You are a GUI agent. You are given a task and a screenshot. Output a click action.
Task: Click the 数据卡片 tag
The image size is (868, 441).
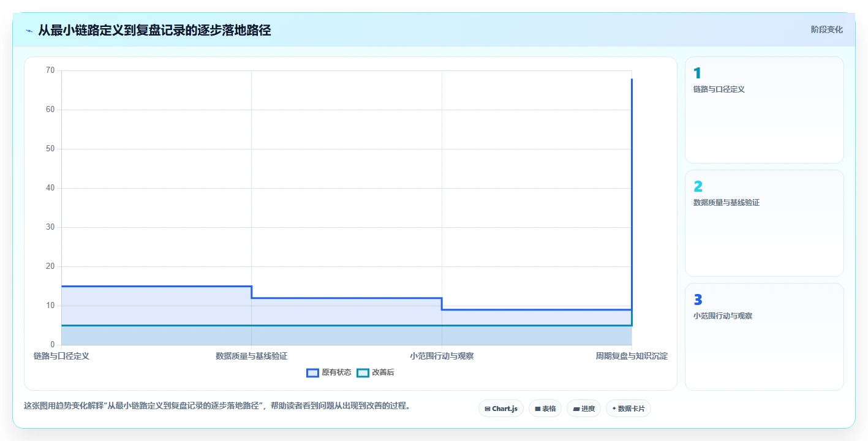pos(628,409)
